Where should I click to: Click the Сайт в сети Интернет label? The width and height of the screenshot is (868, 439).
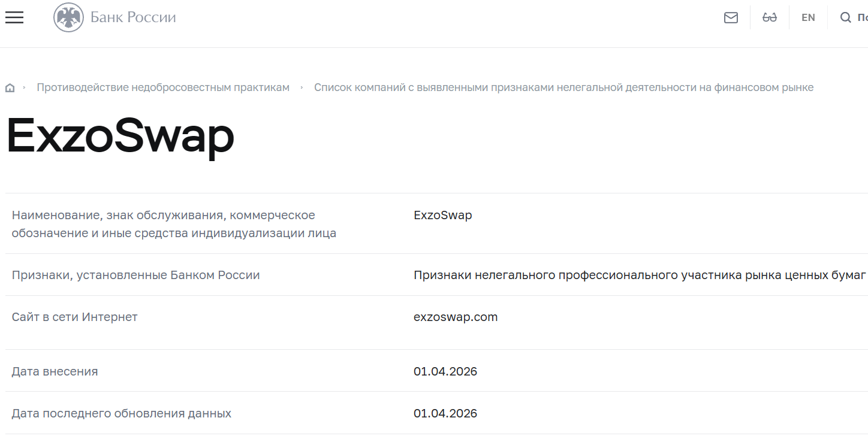[x=74, y=316]
